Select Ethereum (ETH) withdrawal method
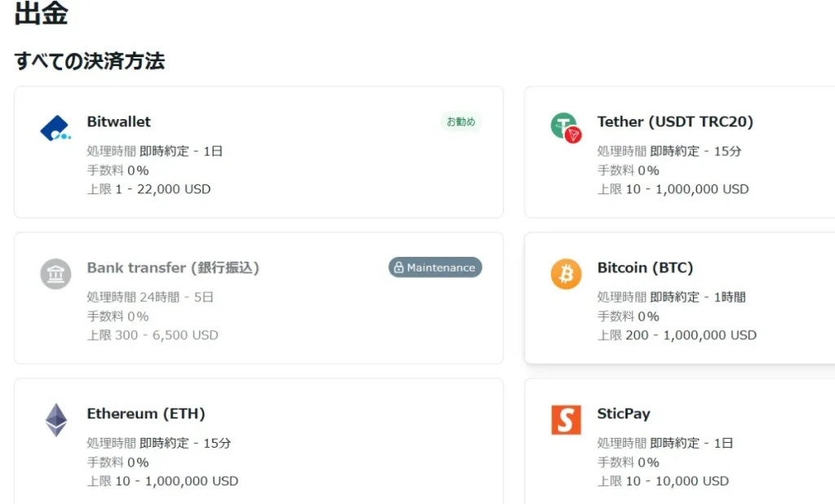 146,413
